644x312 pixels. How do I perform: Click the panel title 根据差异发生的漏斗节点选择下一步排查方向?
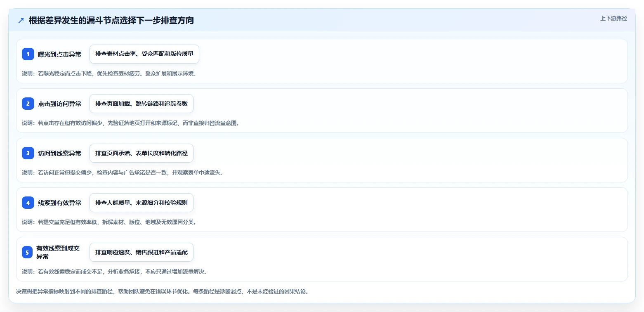pyautogui.click(x=111, y=21)
